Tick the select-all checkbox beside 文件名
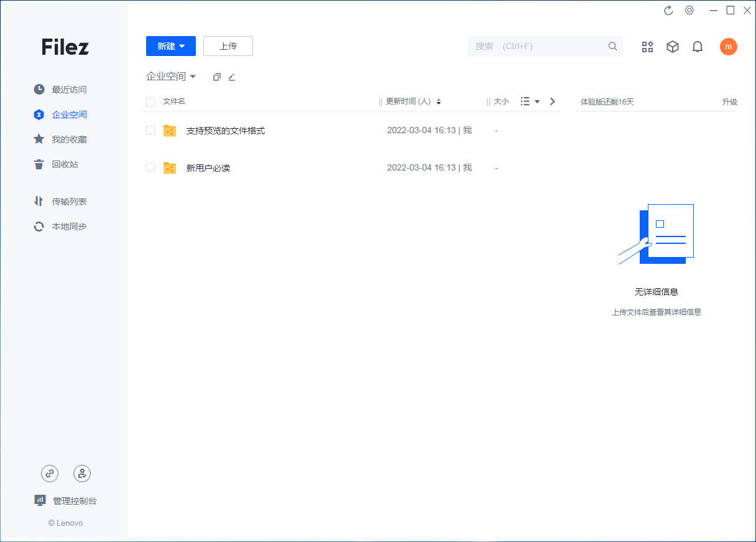 point(150,102)
